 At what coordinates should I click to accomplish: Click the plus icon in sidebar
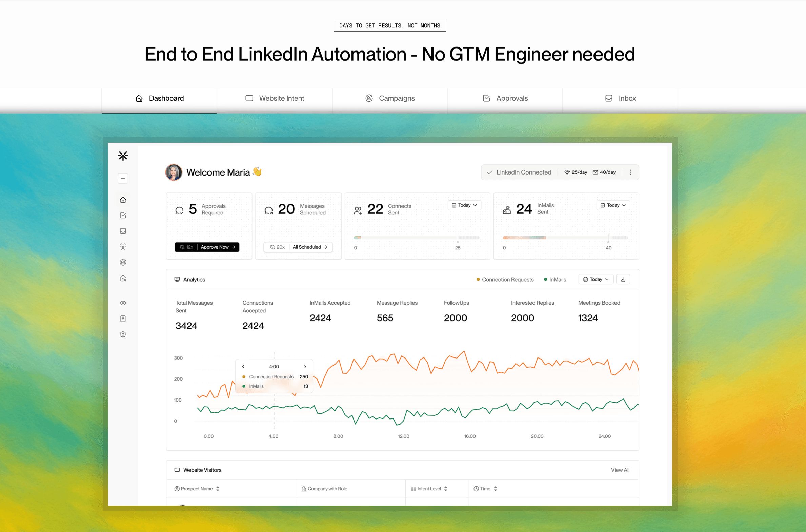tap(123, 179)
